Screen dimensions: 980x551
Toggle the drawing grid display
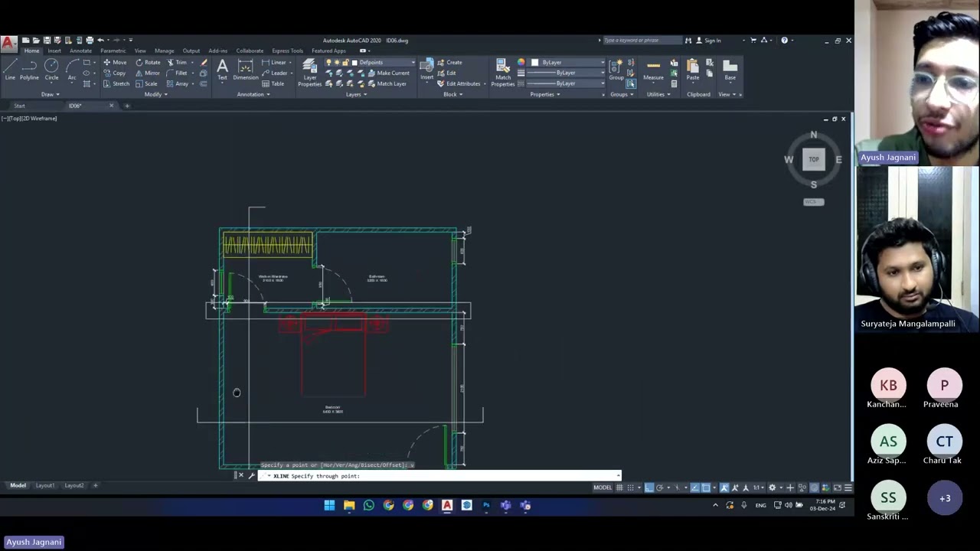[x=619, y=487]
